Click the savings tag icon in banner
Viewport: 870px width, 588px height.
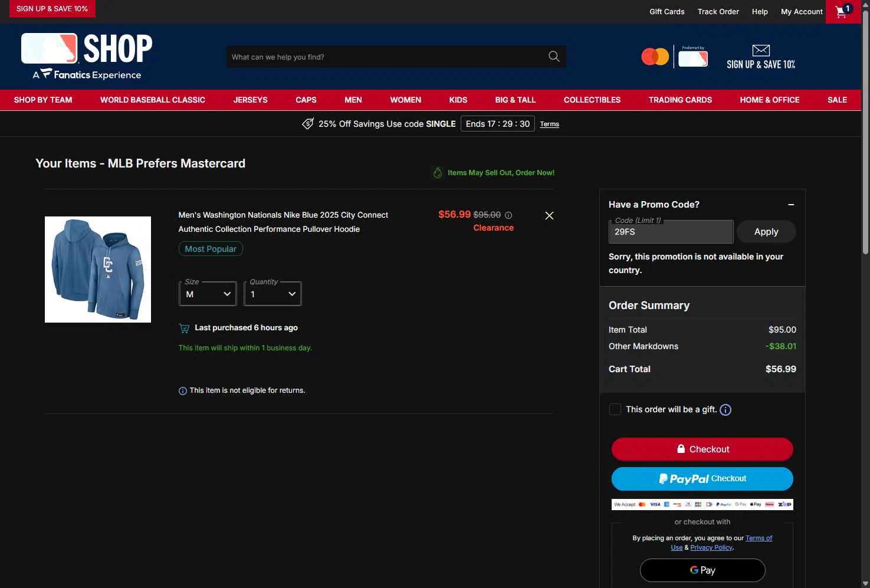coord(308,124)
